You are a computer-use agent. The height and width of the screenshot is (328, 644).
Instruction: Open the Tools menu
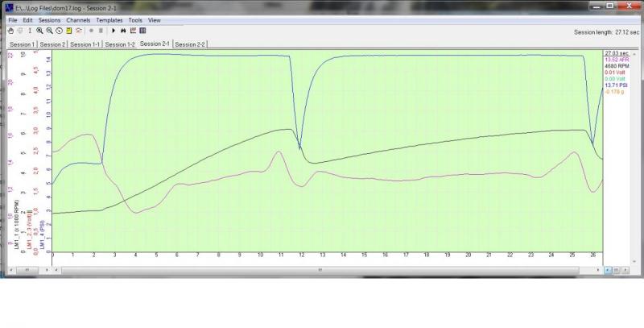pos(135,20)
